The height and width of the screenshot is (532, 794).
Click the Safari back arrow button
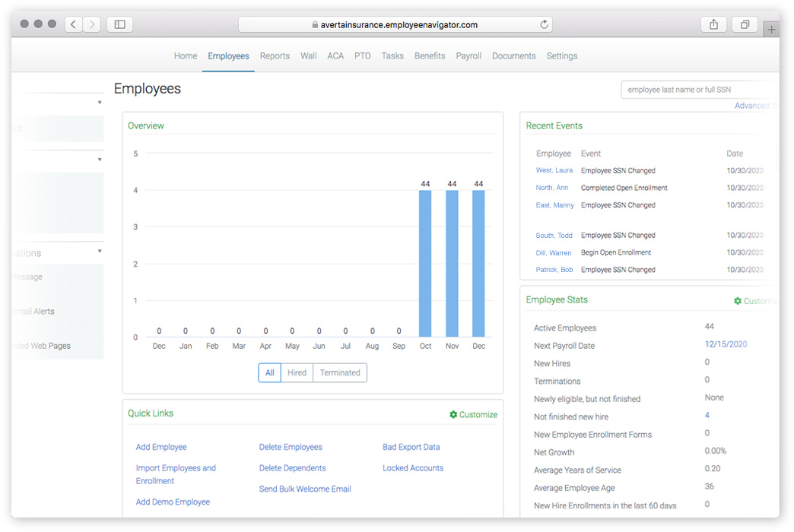point(74,24)
